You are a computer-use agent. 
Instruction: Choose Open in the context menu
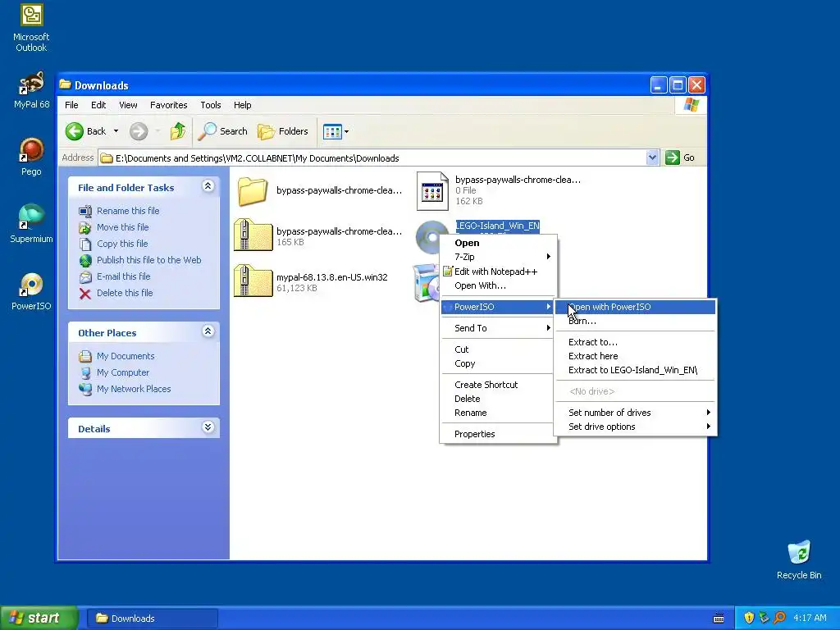(498, 243)
